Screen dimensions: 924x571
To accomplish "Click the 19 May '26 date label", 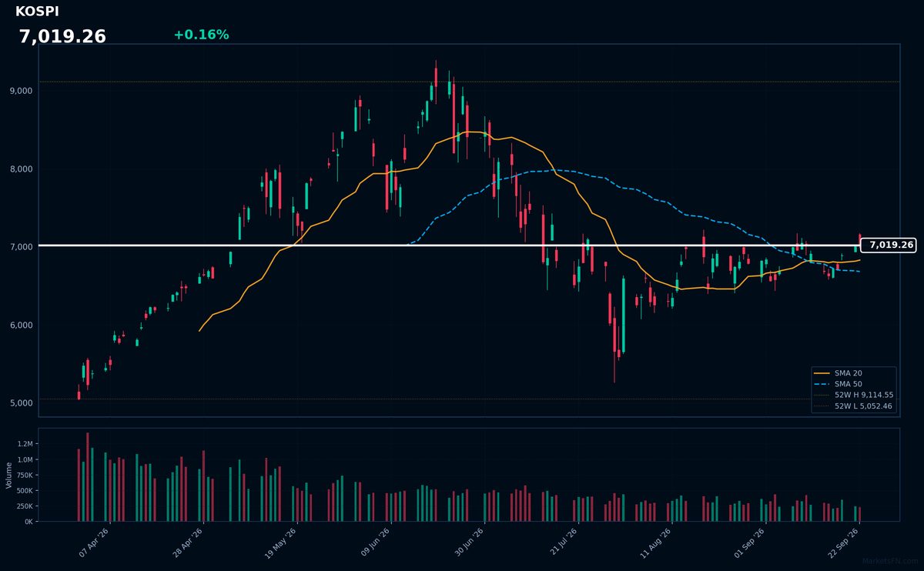I will pyautogui.click(x=280, y=543).
